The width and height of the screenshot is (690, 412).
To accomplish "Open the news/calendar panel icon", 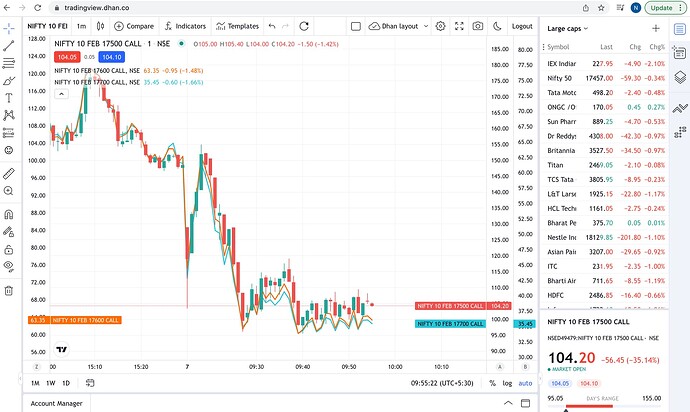I will [680, 53].
